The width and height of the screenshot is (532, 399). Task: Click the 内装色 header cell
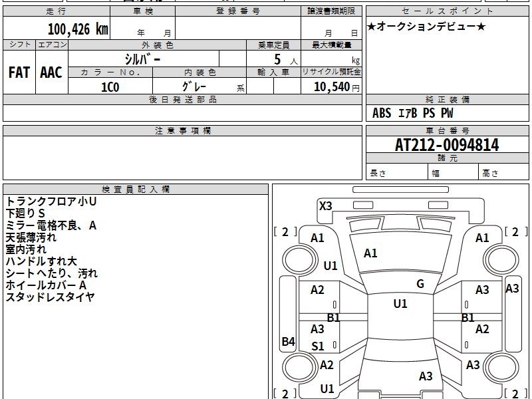pyautogui.click(x=199, y=72)
